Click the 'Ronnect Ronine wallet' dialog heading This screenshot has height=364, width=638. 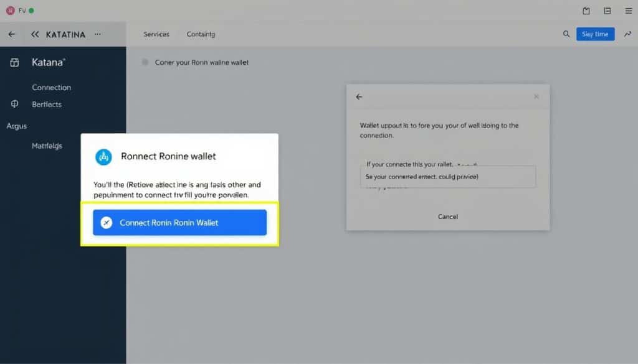click(168, 156)
